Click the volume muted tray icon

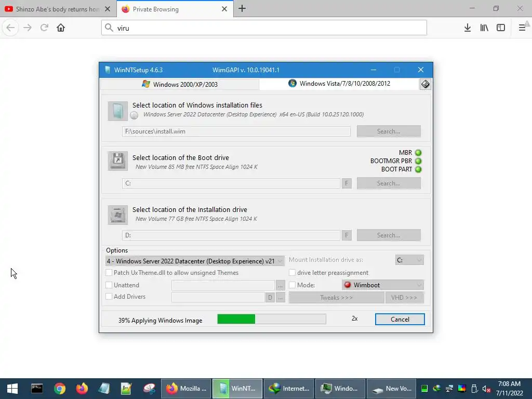click(486, 389)
